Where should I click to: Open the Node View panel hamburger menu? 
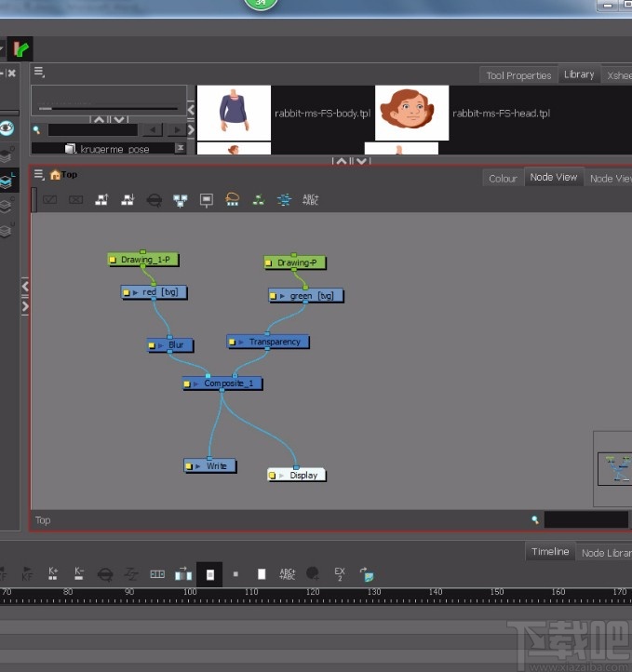click(39, 174)
